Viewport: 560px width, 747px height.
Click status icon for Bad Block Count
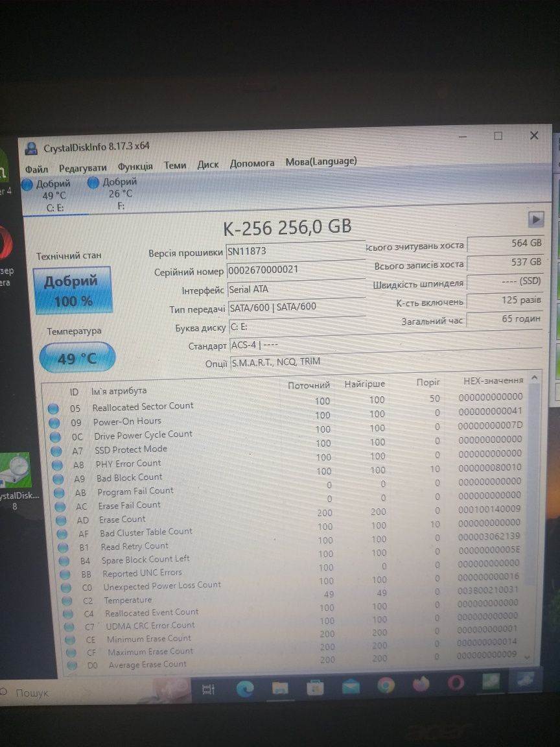point(58,479)
